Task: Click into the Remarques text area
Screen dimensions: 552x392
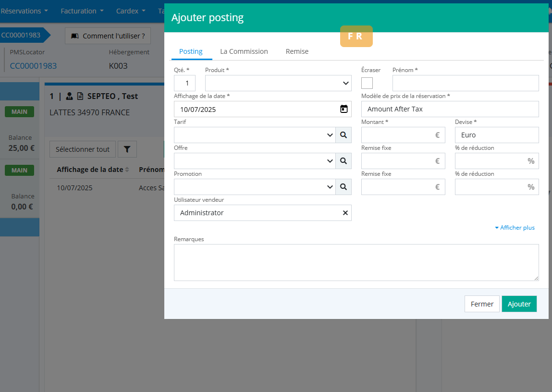Action: pos(356,262)
